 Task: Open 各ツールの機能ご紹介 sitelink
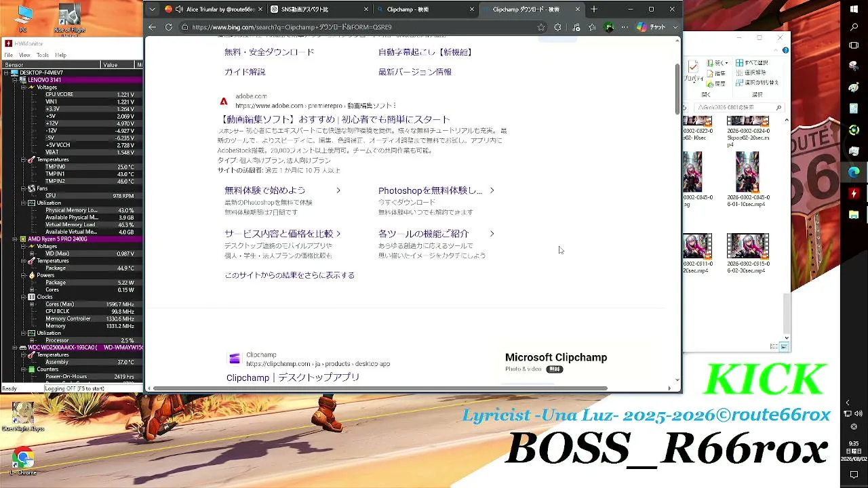pyautogui.click(x=424, y=234)
